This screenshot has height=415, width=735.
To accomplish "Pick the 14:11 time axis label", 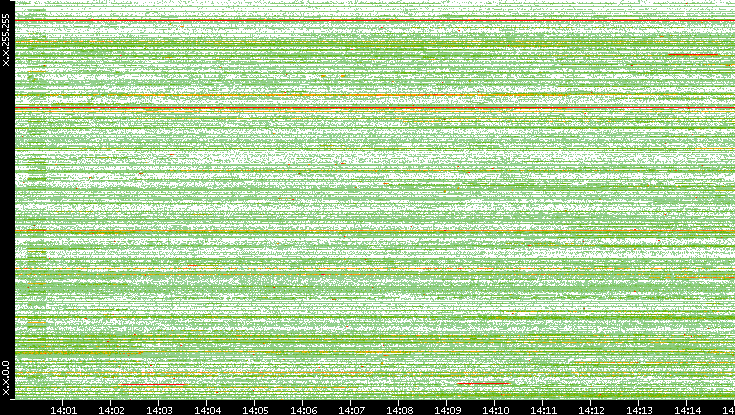I will [x=543, y=410].
